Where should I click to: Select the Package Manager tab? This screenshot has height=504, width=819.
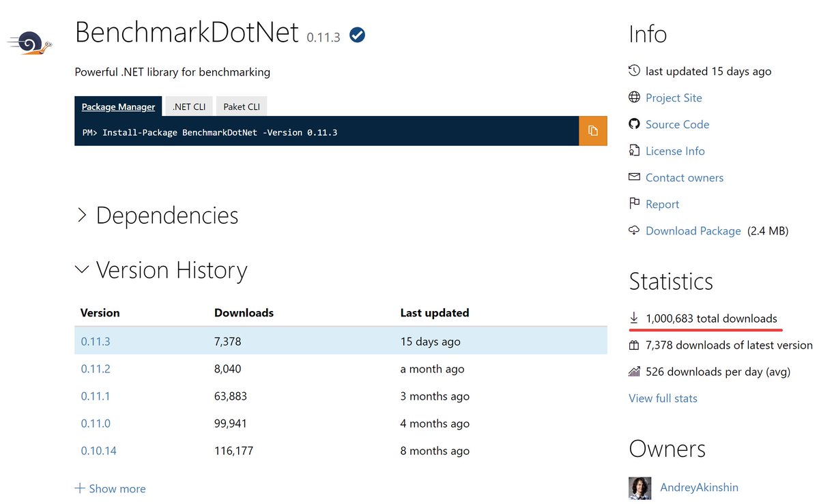[x=118, y=106]
